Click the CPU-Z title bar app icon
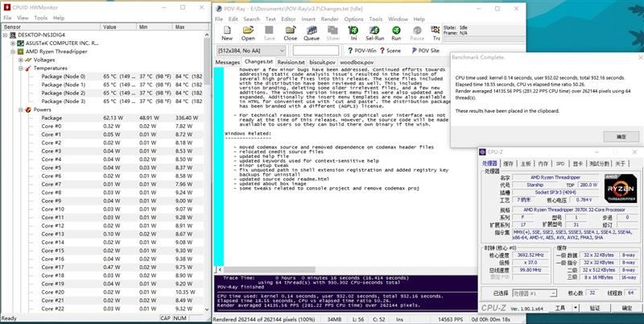644x324 pixels. coord(483,152)
